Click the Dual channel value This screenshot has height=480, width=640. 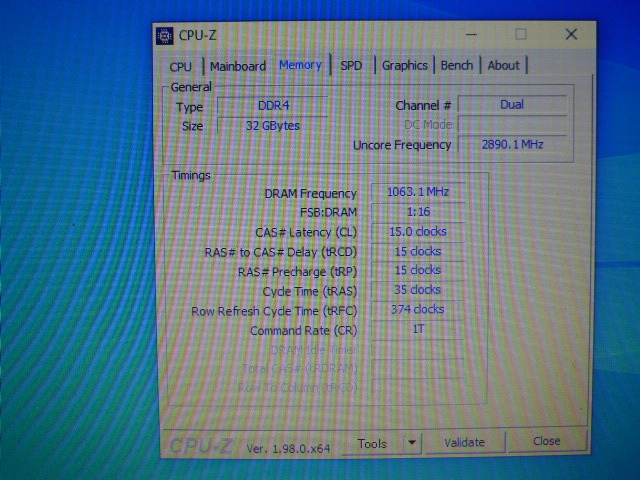point(512,104)
